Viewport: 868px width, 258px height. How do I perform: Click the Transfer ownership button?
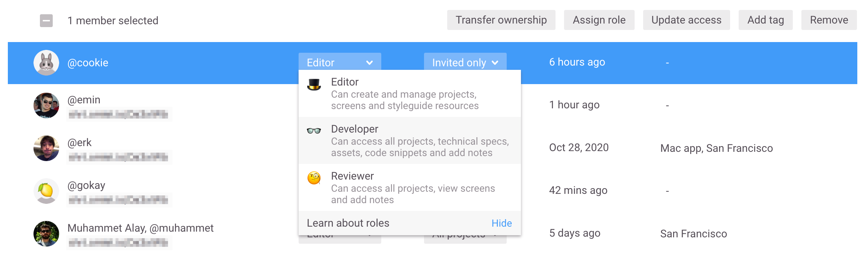(x=501, y=20)
